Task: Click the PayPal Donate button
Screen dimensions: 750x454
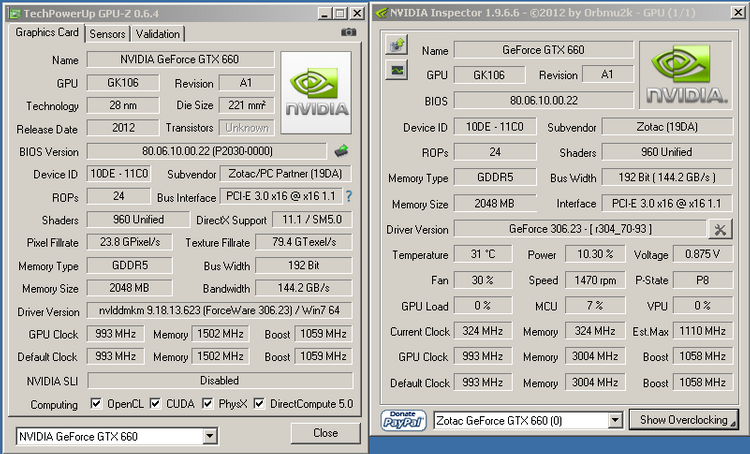Action: (403, 420)
